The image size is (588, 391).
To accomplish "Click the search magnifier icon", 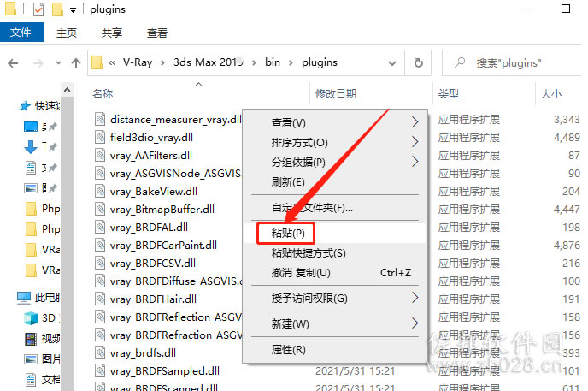I will point(460,62).
